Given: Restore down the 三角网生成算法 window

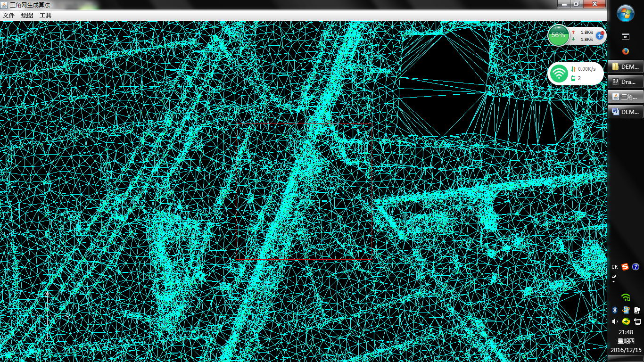Looking at the screenshot, I should 576,4.
